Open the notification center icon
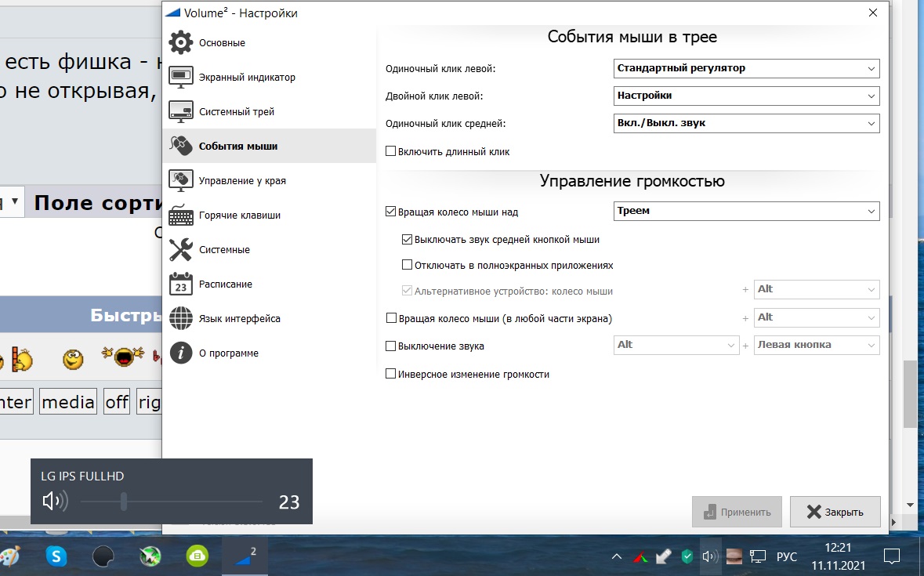 tap(892, 556)
